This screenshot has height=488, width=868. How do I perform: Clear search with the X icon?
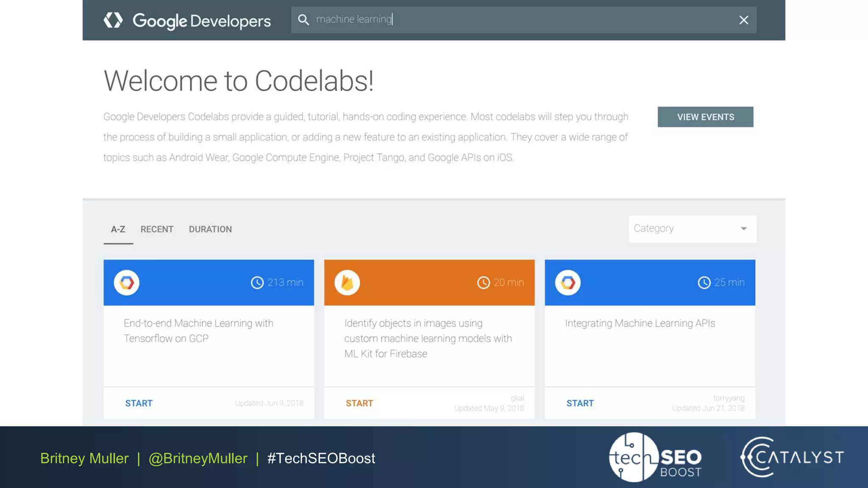(743, 20)
